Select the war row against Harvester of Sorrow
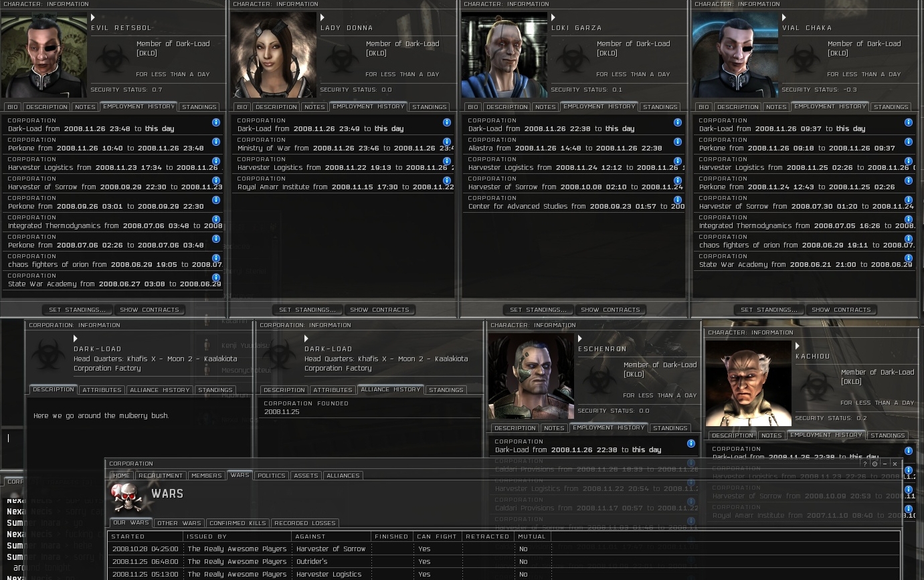924x580 pixels. pyautogui.click(x=331, y=549)
